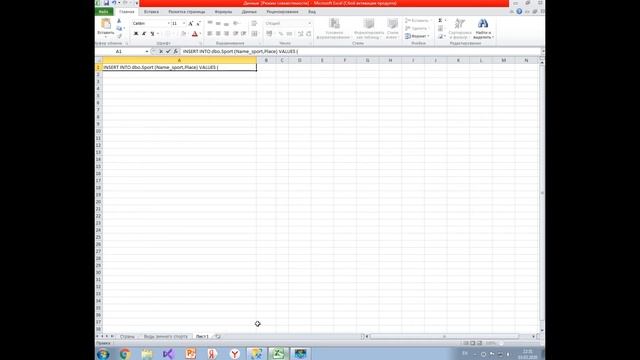
Task: Switch to the Вид ribbon tab
Action: [312, 12]
